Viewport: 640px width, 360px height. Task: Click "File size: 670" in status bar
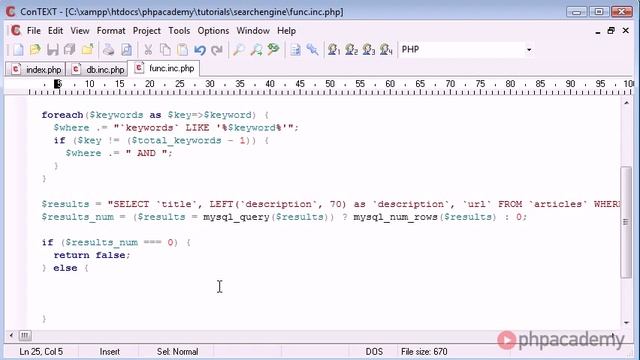pos(424,351)
